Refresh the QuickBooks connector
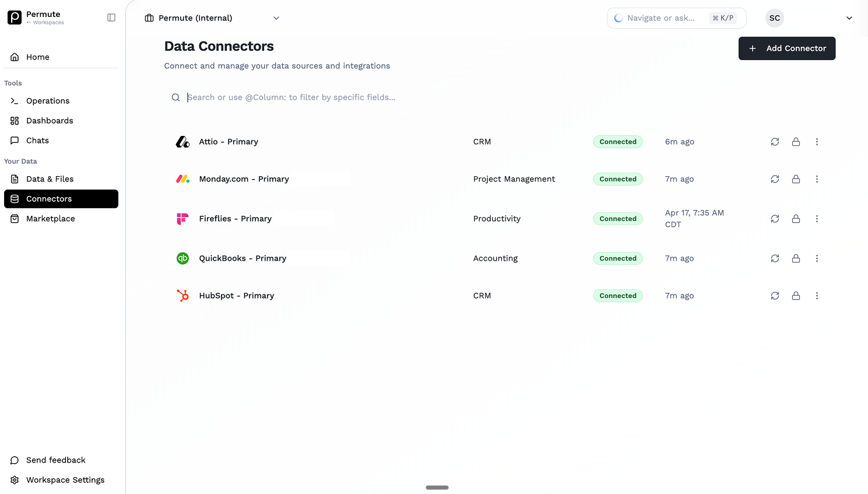Screen dimensions: 868x494 point(775,258)
